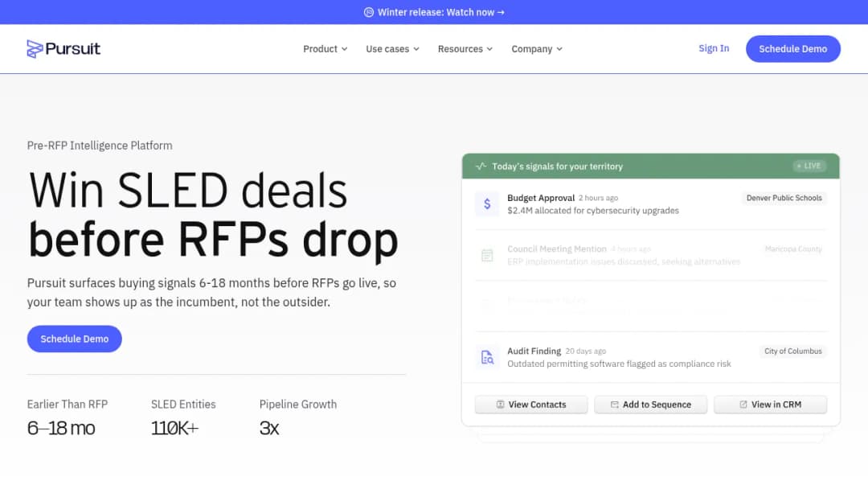Open the Winter release Watch now link
This screenshot has width=868, height=489.
(x=440, y=12)
